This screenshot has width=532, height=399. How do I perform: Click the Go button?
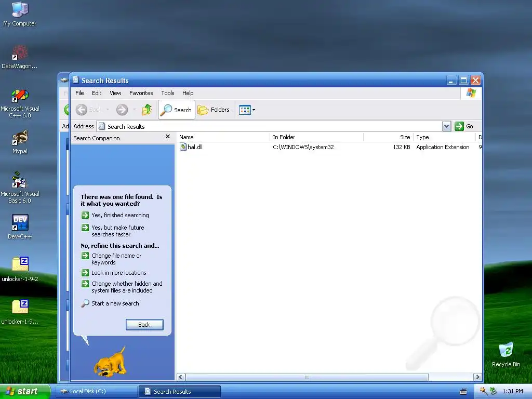point(464,126)
